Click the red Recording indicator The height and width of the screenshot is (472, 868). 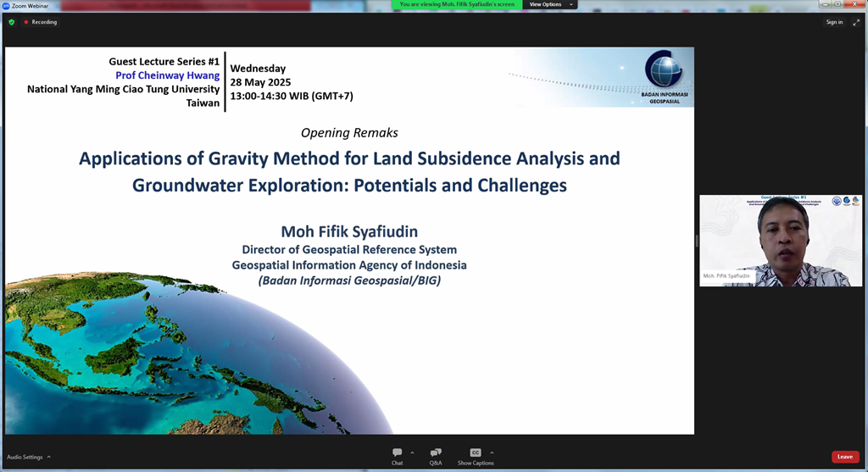[40, 22]
